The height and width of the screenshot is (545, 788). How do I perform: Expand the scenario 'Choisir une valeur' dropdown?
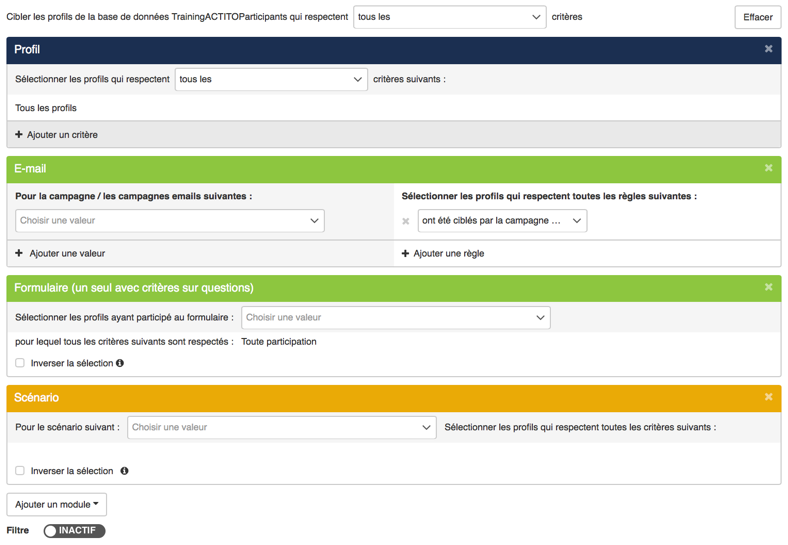280,427
